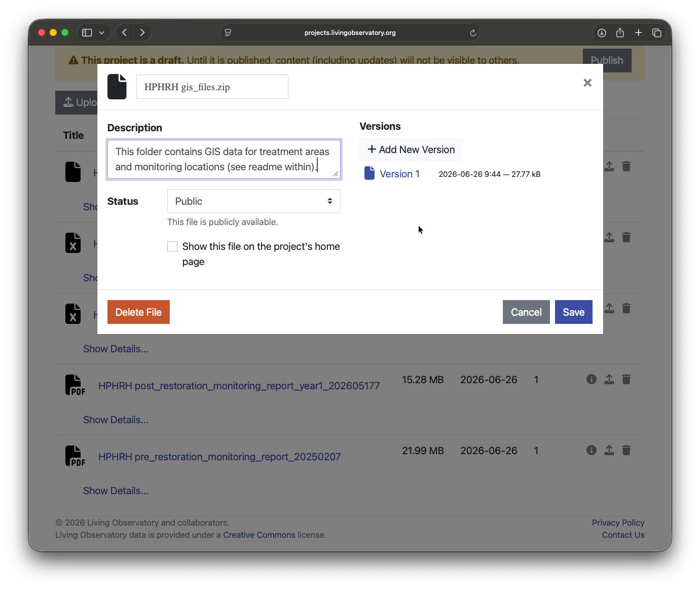The height and width of the screenshot is (589, 700).
Task: Open Safari's share icon
Action: coord(620,33)
